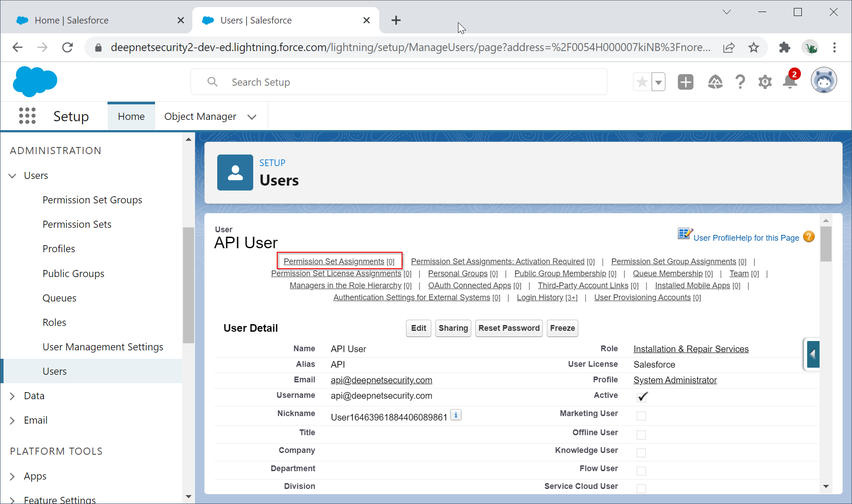Select Profiles in the sidebar menu
Viewport: 852px width, 504px height.
[x=59, y=249]
